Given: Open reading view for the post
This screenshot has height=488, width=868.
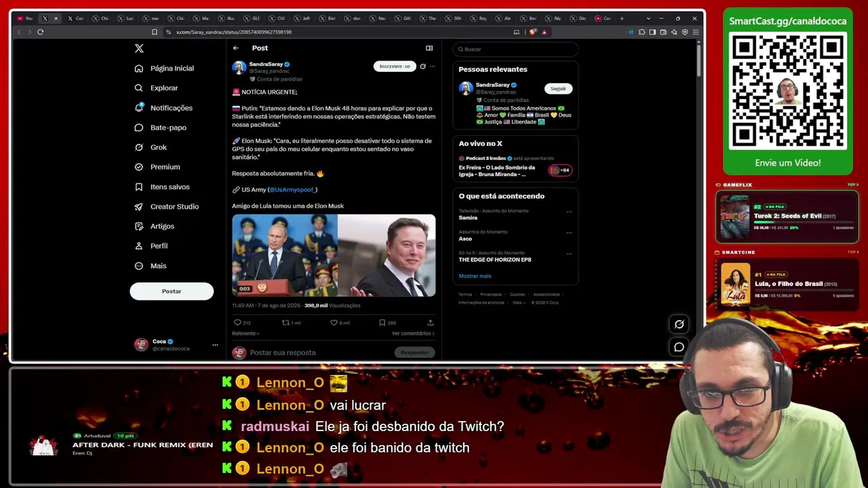Looking at the screenshot, I should point(429,48).
